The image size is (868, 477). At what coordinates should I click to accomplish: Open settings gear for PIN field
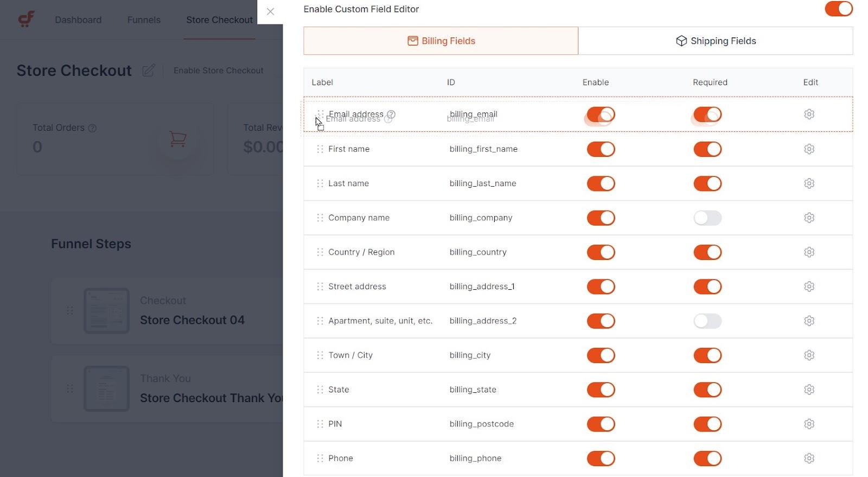pyautogui.click(x=809, y=424)
